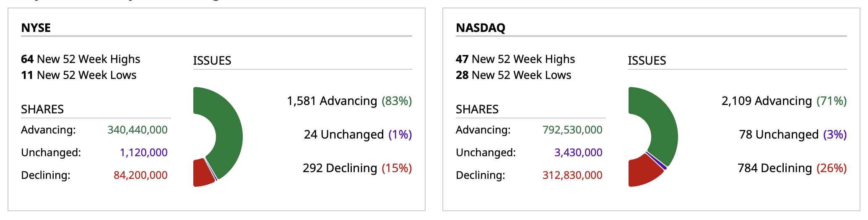The width and height of the screenshot is (868, 220).
Task: Click the purple unchanged sliver of NASDAQ donut
Action: coord(657,161)
